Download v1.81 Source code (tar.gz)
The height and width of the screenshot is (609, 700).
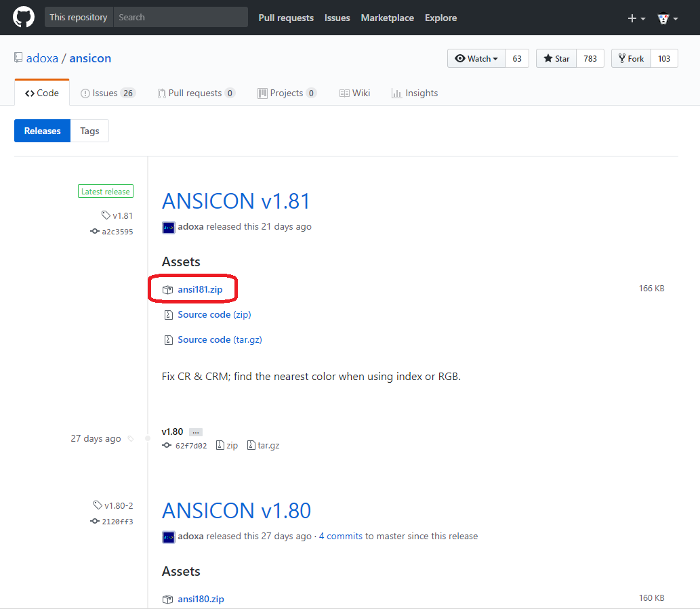coord(220,339)
